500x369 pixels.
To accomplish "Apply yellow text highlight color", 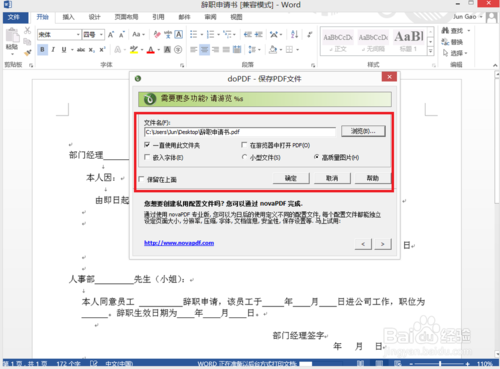I will (134, 50).
